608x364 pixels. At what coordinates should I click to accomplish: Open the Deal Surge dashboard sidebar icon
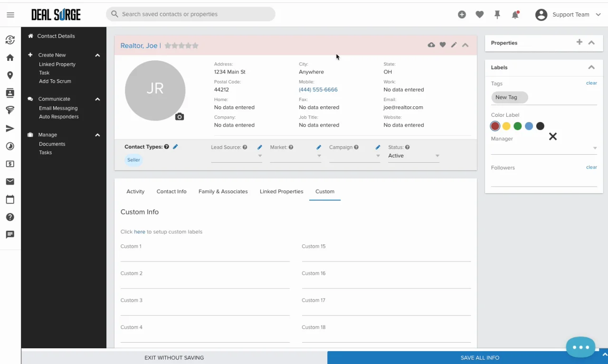coord(10,40)
